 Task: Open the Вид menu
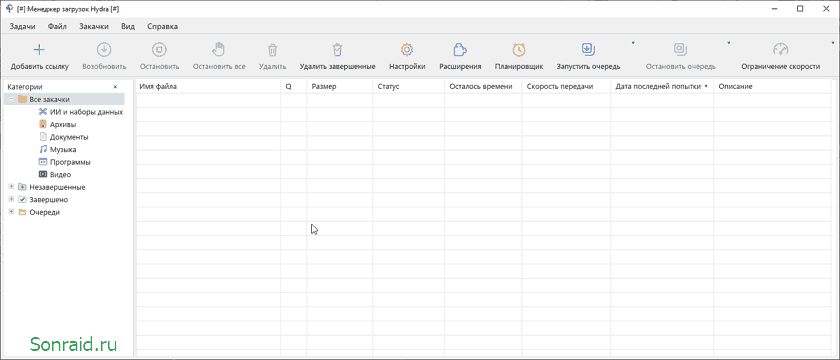(x=128, y=26)
